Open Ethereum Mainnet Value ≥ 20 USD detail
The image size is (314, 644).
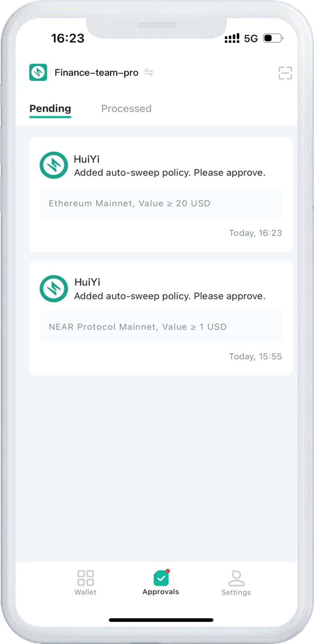tap(161, 203)
